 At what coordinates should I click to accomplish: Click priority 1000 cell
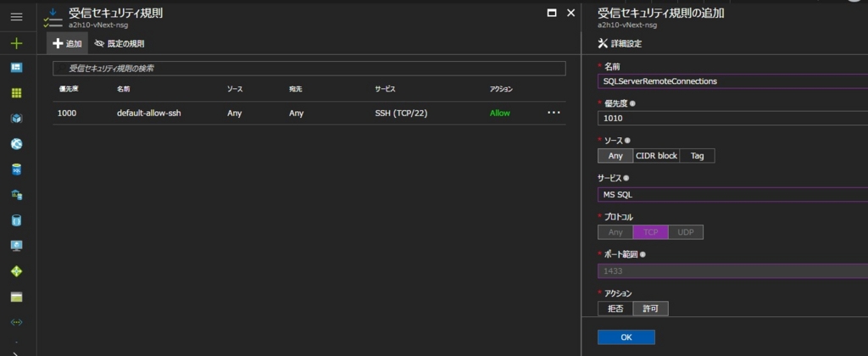pos(67,113)
